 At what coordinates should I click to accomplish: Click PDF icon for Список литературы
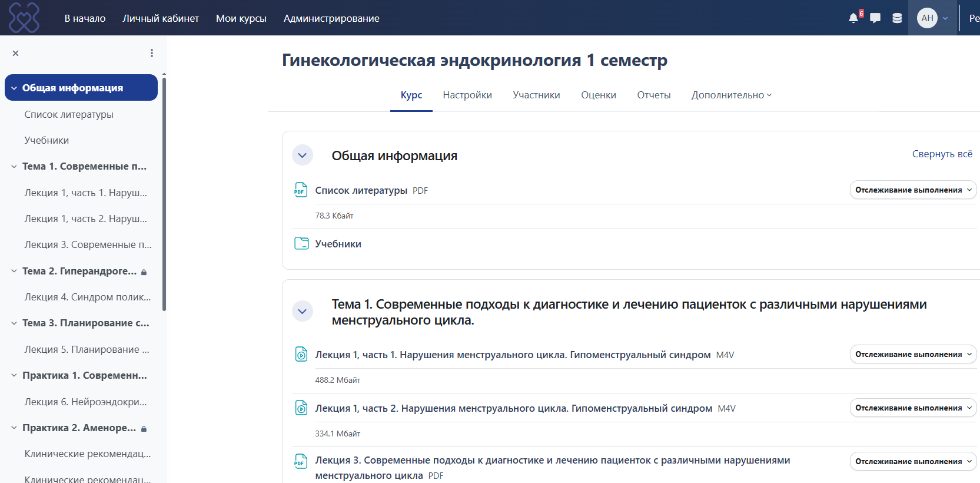point(301,190)
